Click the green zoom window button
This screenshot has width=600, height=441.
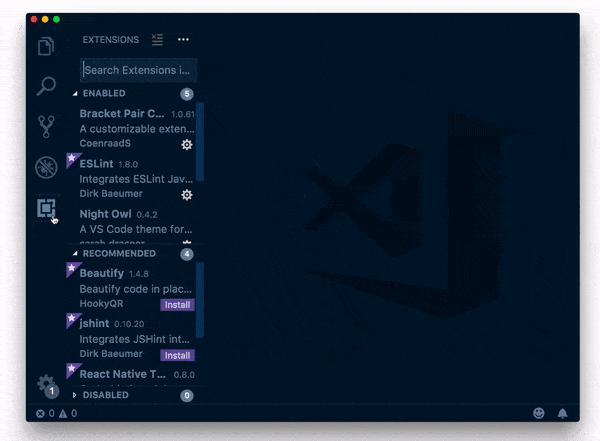point(57,20)
